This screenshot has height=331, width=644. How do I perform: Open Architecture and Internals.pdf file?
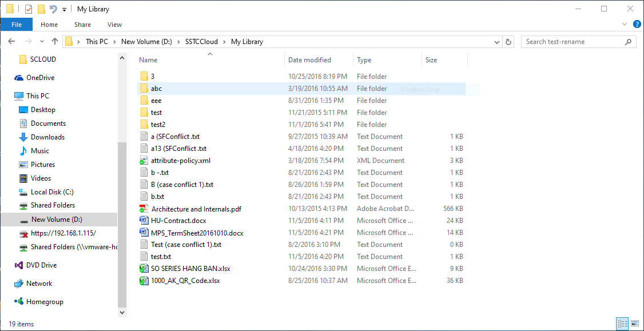pyautogui.click(x=196, y=209)
